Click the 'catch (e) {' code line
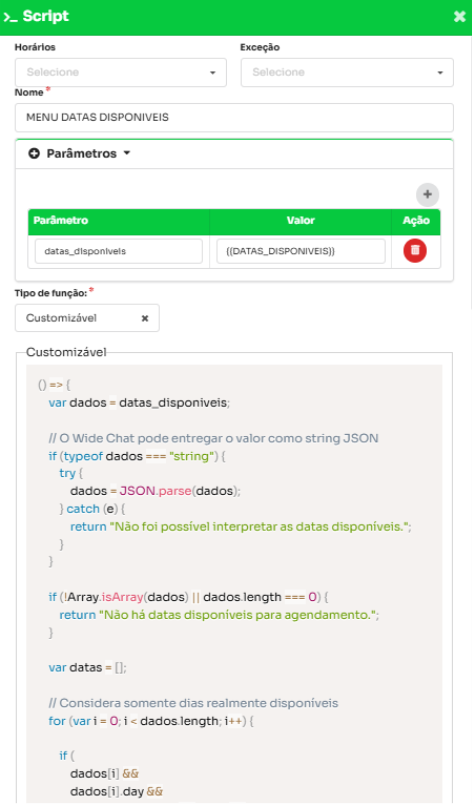Viewport: 472px width, 804px height. pyautogui.click(x=92, y=509)
